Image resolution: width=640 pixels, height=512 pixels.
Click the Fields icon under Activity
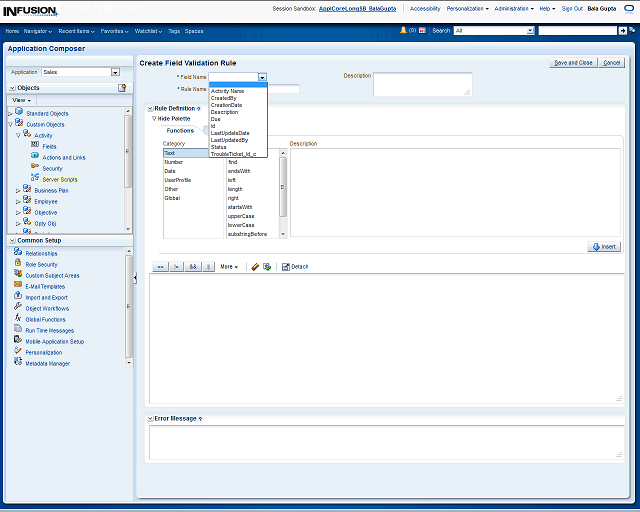point(35,146)
